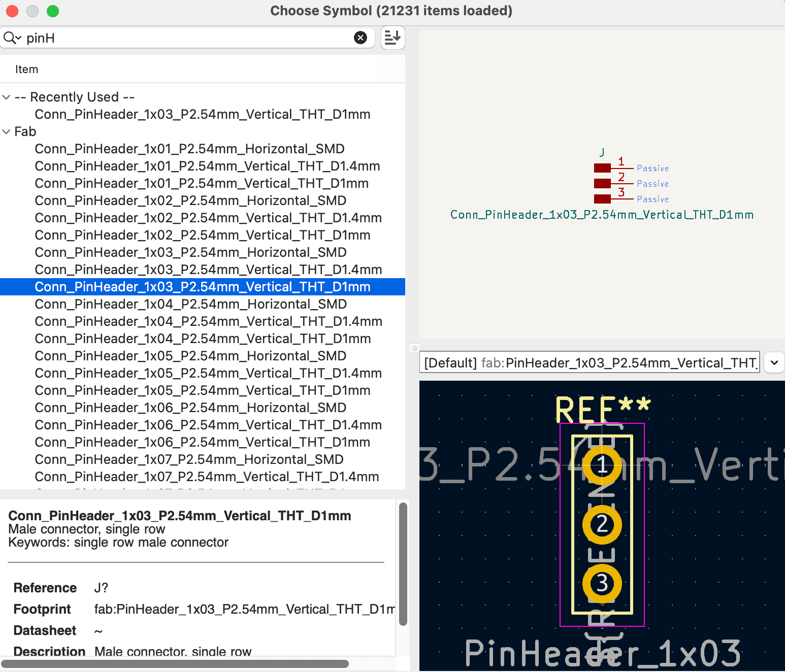The height and width of the screenshot is (672, 785).
Task: Click pin 2 in symbol preview
Action: [x=613, y=183]
